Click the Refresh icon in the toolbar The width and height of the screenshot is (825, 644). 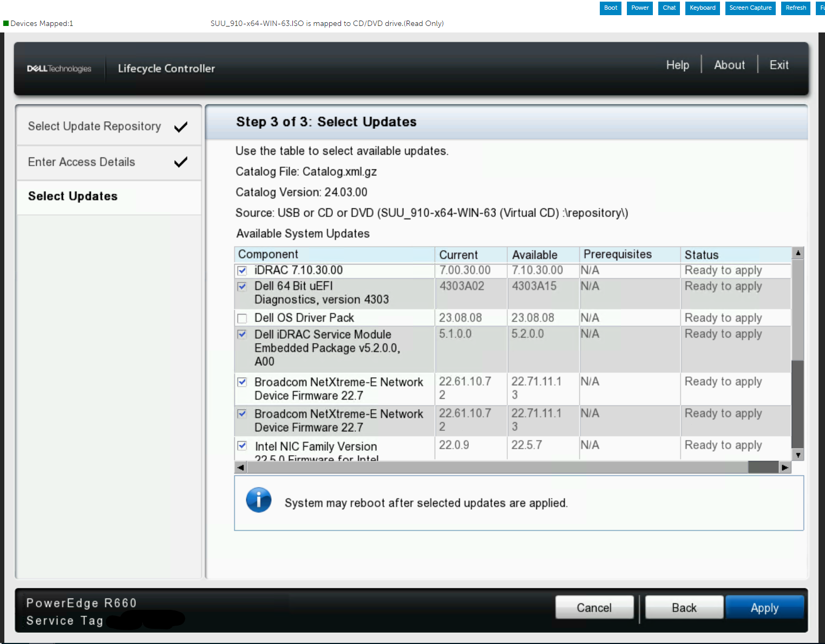click(x=795, y=8)
